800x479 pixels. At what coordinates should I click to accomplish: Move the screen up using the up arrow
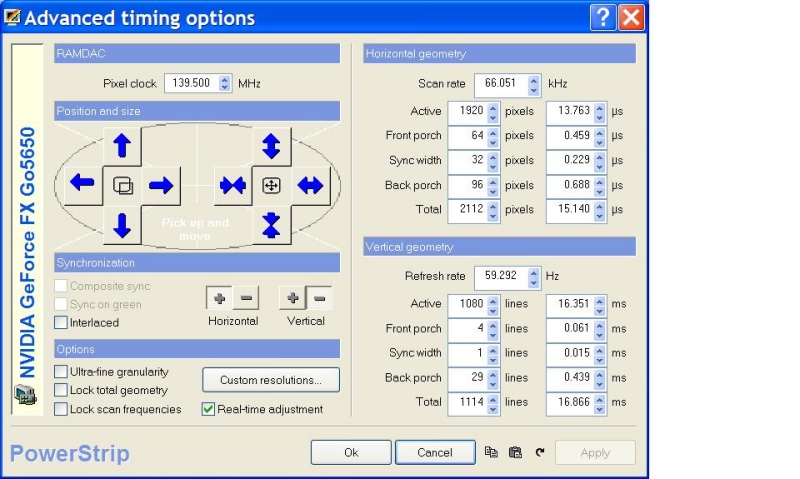pyautogui.click(x=122, y=146)
